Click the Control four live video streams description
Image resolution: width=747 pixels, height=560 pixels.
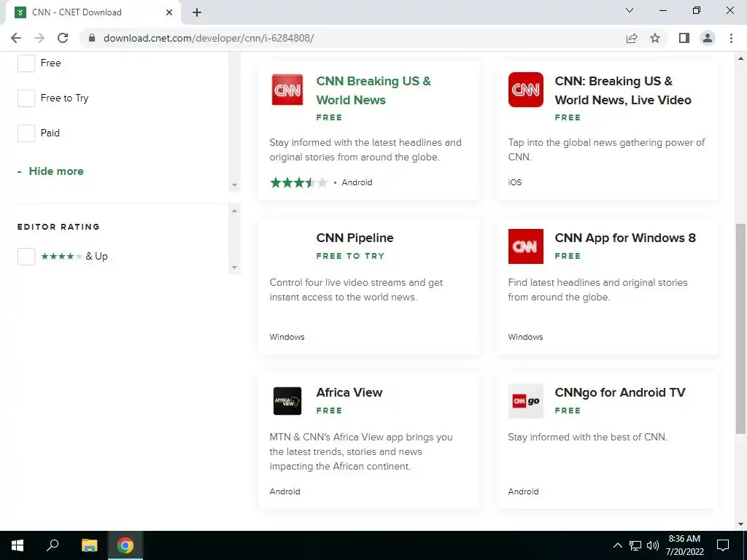click(x=356, y=289)
